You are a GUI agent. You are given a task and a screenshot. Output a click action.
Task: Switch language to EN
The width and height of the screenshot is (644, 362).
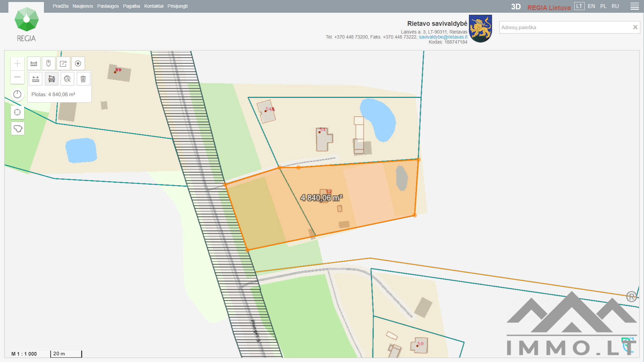(591, 6)
